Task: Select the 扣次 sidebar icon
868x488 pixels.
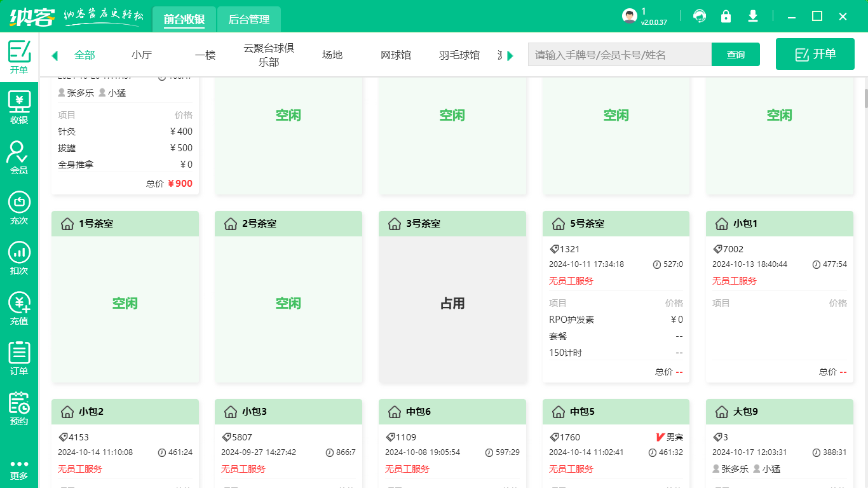Action: pos(19,259)
